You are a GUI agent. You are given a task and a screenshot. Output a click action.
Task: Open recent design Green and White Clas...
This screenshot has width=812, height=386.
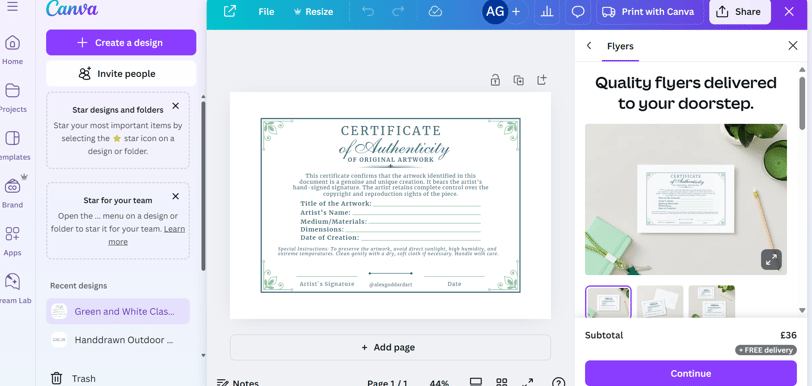(118, 311)
